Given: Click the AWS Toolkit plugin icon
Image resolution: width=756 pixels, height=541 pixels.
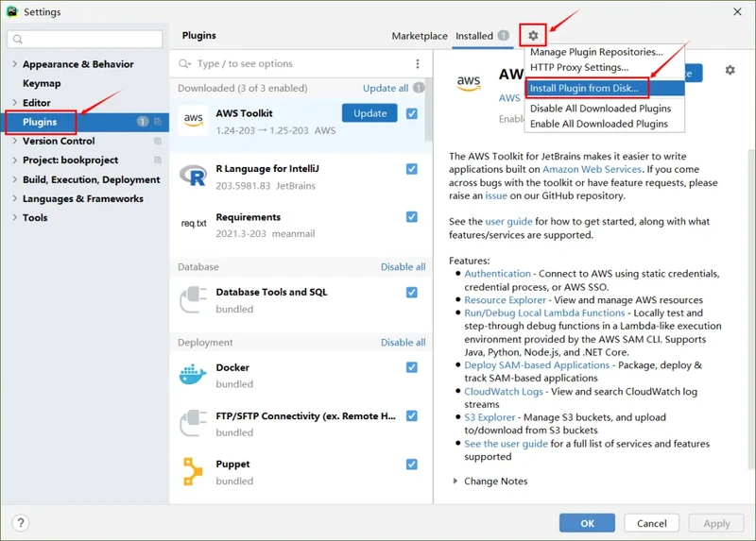Looking at the screenshot, I should (x=193, y=121).
